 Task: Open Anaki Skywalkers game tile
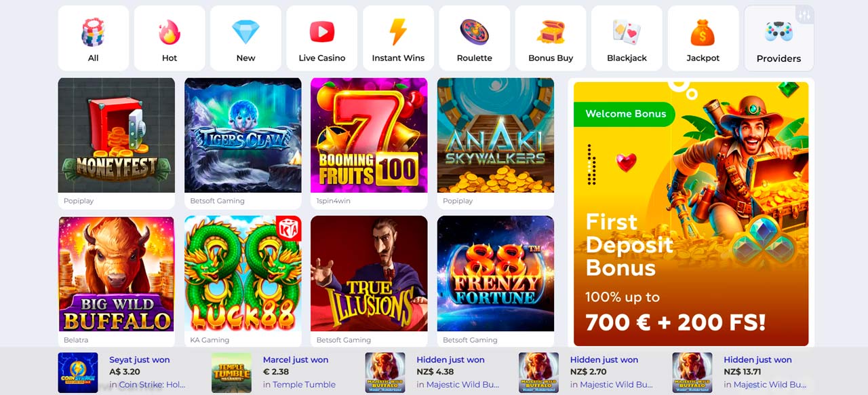point(496,135)
